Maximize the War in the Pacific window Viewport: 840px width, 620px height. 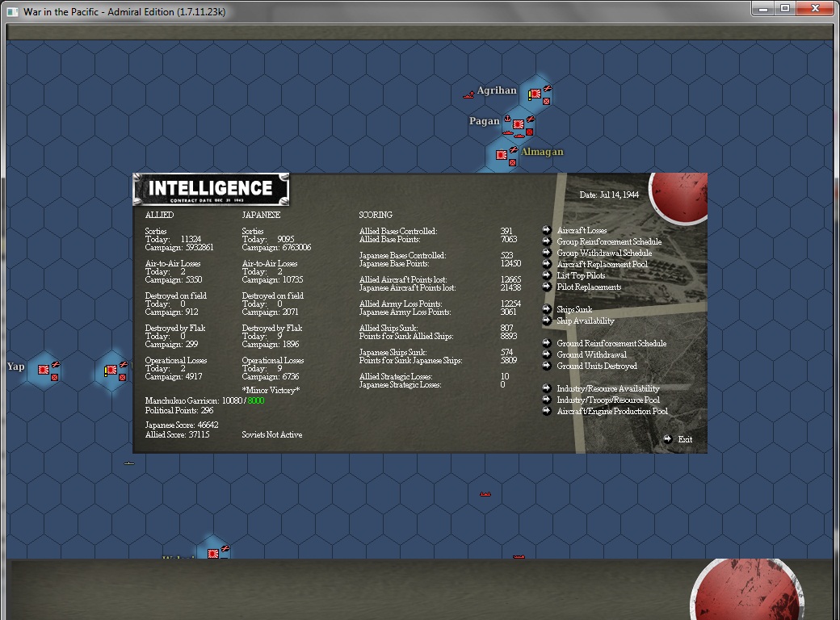coord(785,9)
